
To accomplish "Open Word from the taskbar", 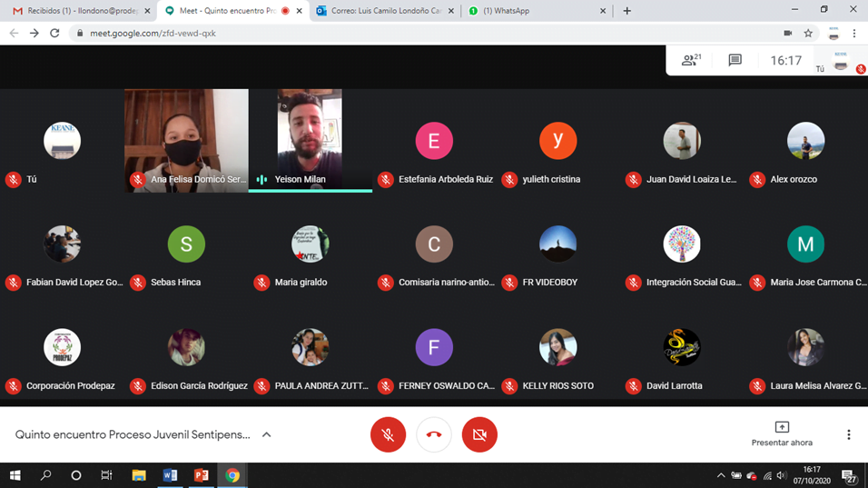I will [x=170, y=475].
